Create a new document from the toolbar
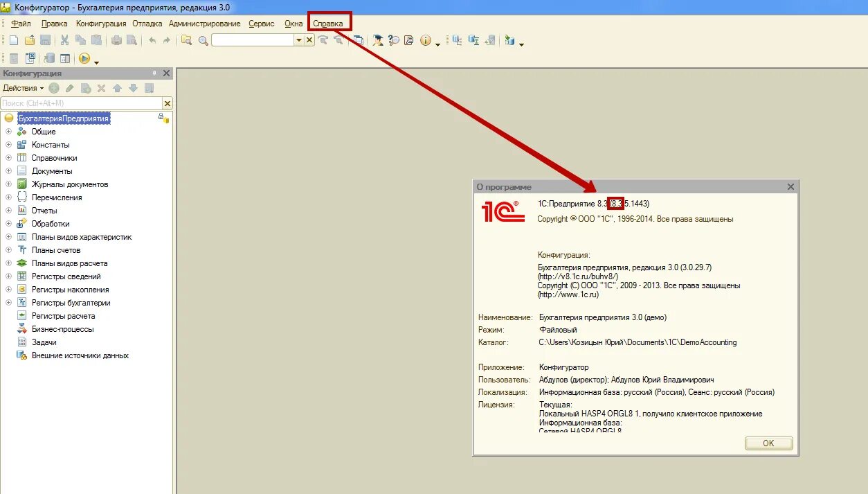The width and height of the screenshot is (868, 494). [13, 40]
